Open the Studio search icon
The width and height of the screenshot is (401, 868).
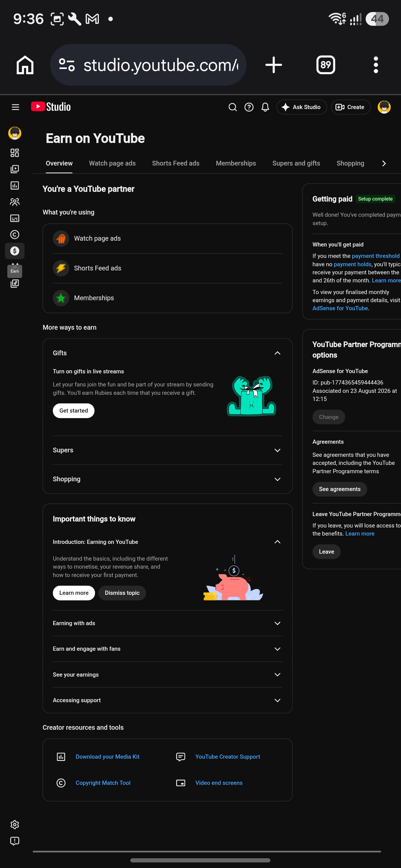[x=232, y=107]
